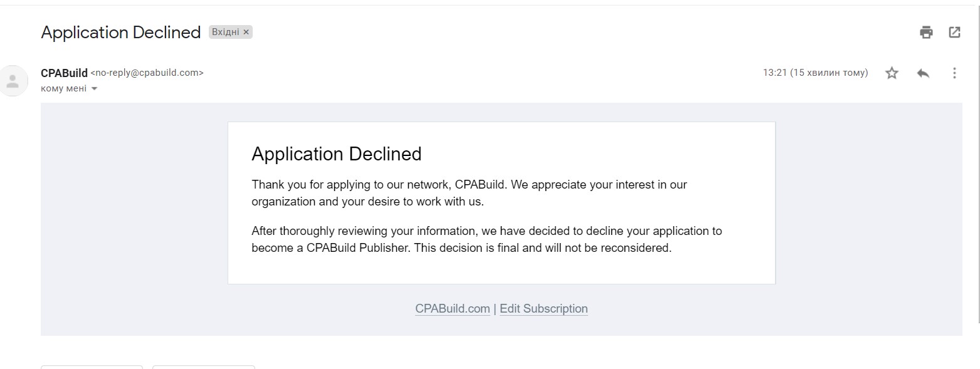Click the left button below the email

click(92, 366)
